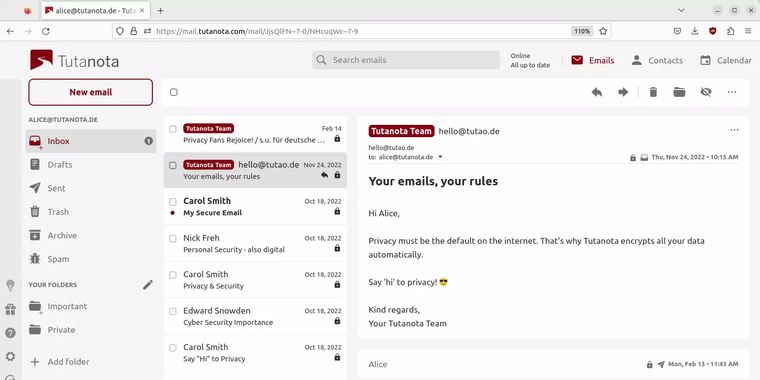Check the Nick Freh email checkbox

coord(173,238)
